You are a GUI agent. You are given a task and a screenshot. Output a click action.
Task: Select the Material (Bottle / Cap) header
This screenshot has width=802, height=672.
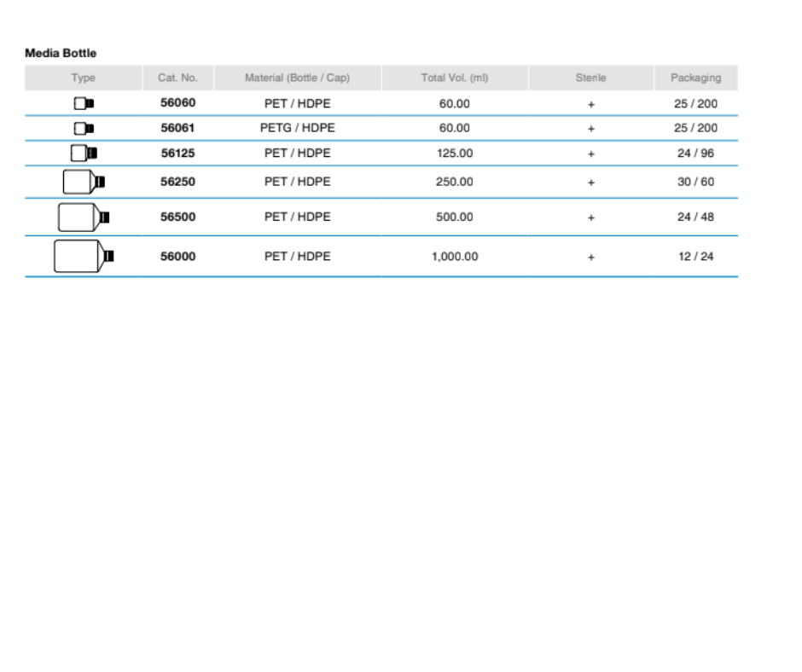(x=297, y=78)
